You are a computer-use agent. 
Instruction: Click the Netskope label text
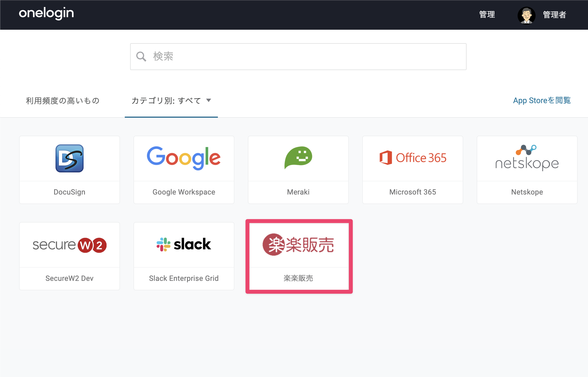[527, 192]
